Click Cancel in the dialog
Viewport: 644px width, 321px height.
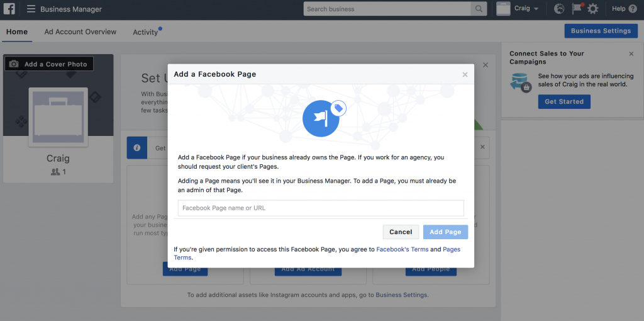401,232
